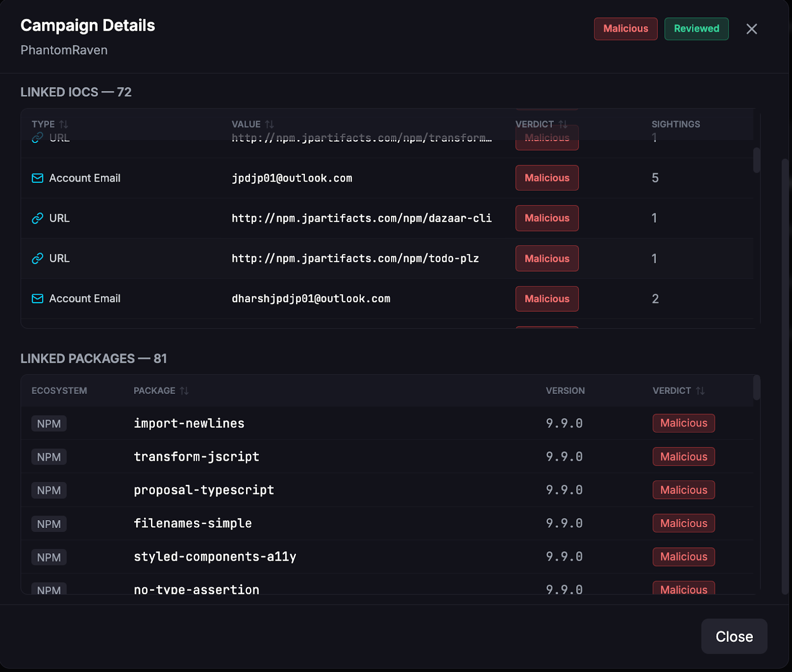The height and width of the screenshot is (672, 792).
Task: Click NPM tag for styled-components-a11y
Action: pyautogui.click(x=49, y=557)
